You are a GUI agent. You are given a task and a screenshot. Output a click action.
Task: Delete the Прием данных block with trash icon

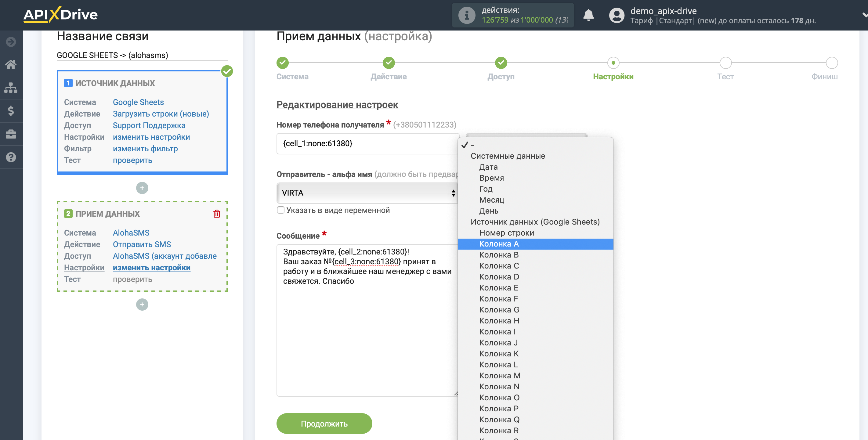[217, 214]
